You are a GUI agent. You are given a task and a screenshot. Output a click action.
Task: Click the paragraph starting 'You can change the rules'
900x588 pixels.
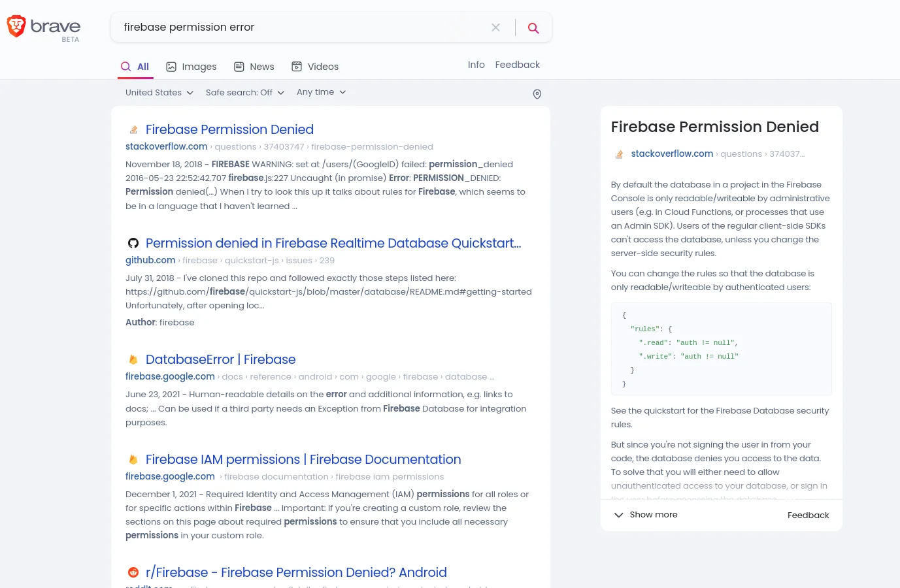(712, 280)
